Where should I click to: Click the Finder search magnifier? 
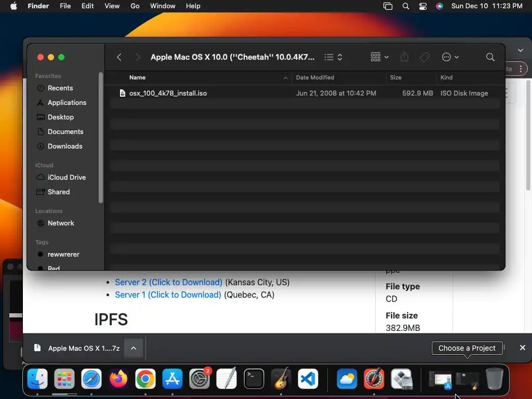(490, 57)
